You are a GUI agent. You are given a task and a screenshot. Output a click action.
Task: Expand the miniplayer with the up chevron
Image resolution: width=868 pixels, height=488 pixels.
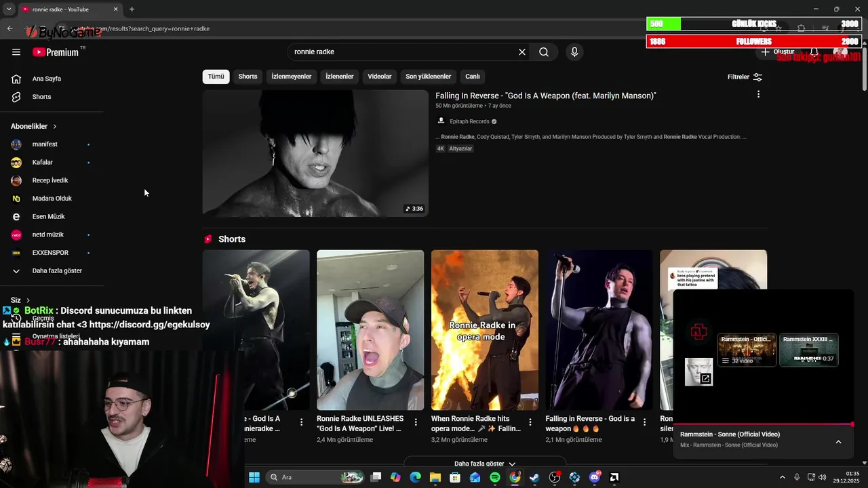[x=838, y=442]
